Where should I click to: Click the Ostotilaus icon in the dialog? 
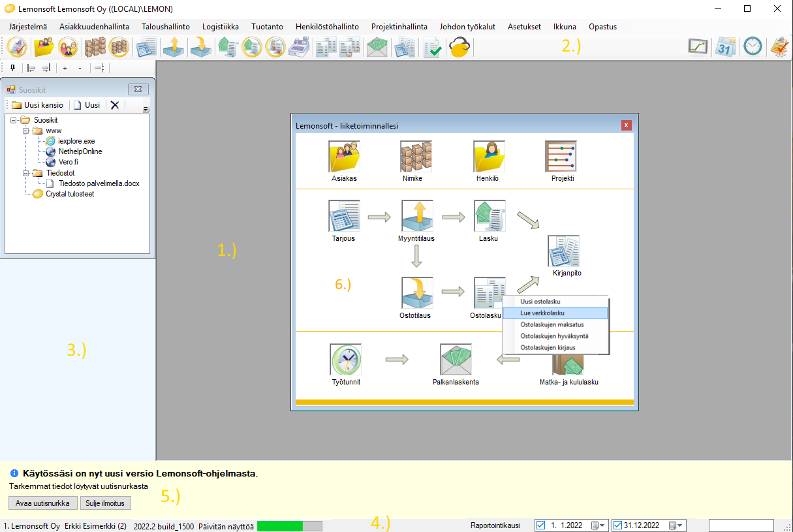(x=417, y=293)
